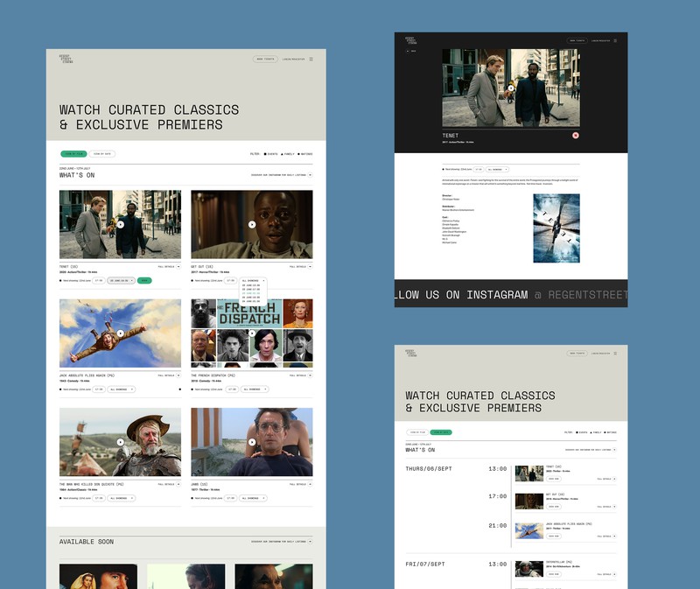Switch to View by Film tab
The height and width of the screenshot is (589, 700).
click(x=73, y=153)
